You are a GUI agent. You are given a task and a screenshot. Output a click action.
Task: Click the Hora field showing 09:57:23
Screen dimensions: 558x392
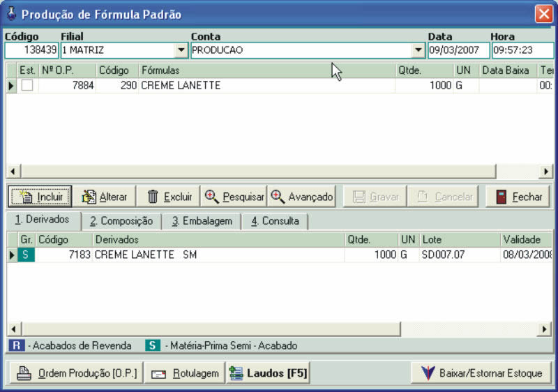(522, 50)
